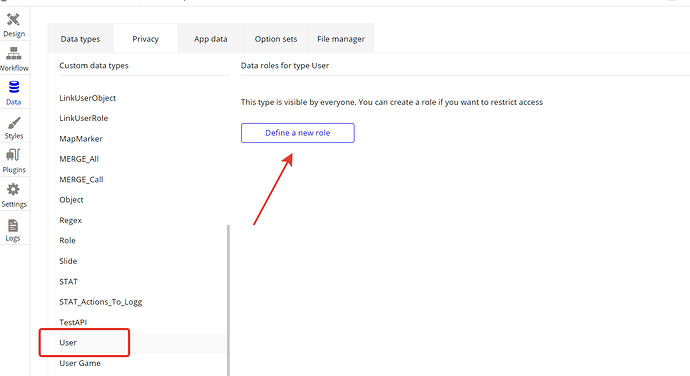Select LinkUserObject data type
Viewport: 690px width, 376px height.
[88, 98]
